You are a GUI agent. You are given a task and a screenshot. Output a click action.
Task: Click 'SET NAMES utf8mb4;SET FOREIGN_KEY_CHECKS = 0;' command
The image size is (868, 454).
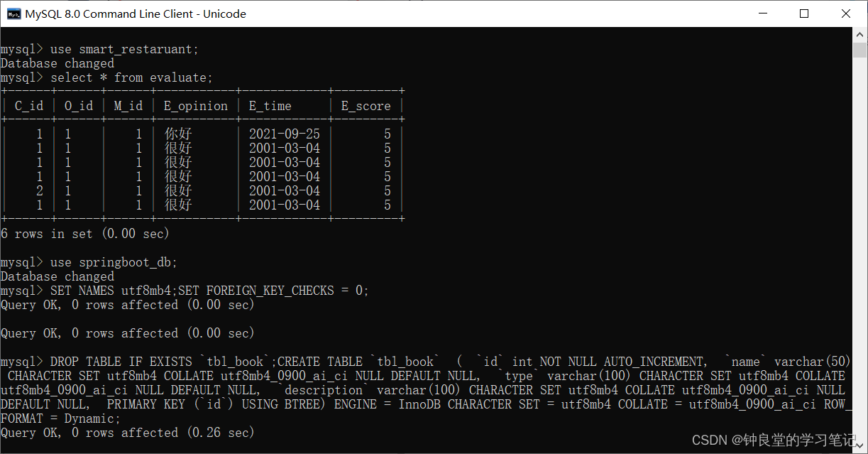point(210,291)
